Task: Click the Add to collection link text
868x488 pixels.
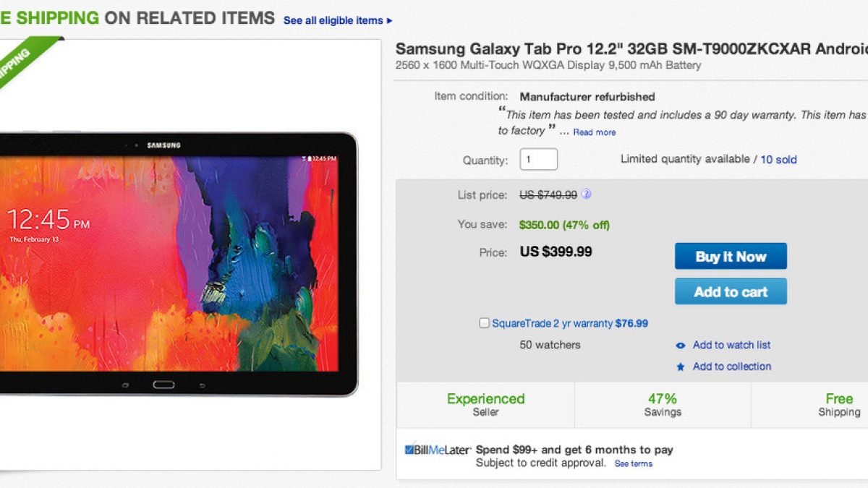Action: coord(732,367)
